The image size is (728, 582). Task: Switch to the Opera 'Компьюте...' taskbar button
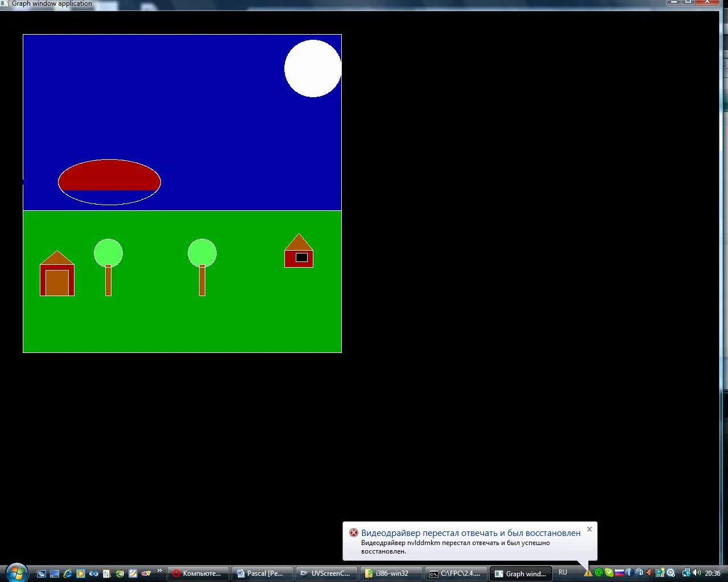click(198, 573)
